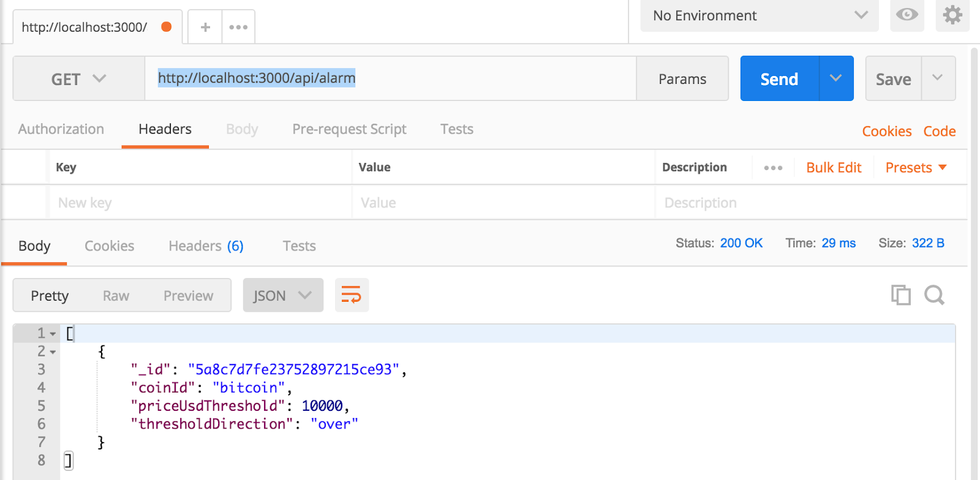Screen dimensions: 980x480
Task: Select the response Headers (6) tab
Action: click(x=206, y=246)
